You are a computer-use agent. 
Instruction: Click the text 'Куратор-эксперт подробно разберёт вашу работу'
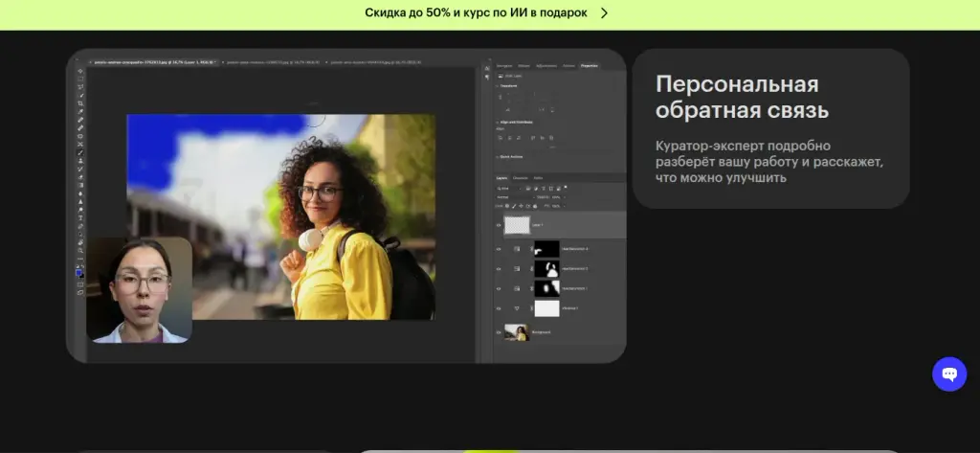click(769, 154)
